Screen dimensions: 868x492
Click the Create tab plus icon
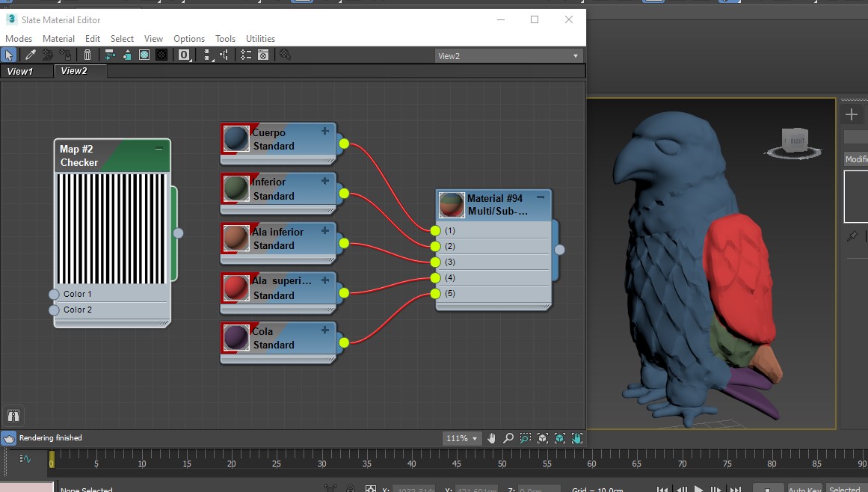[852, 114]
